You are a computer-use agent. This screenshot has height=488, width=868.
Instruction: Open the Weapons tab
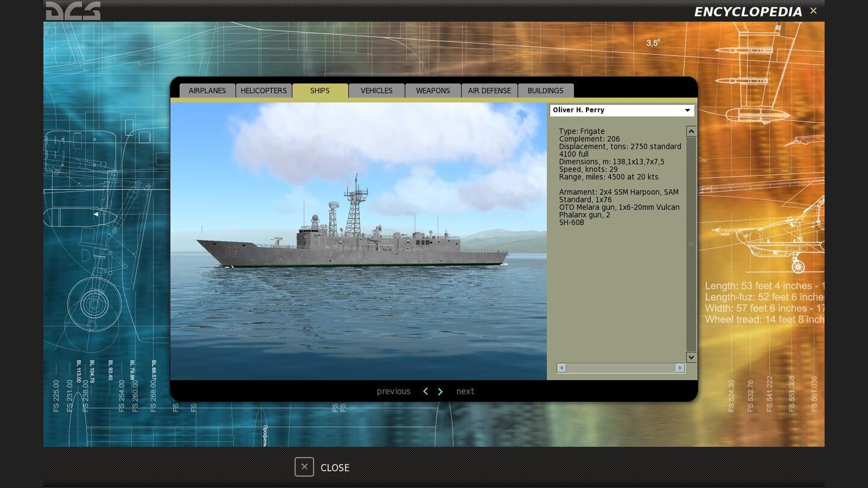(x=433, y=91)
